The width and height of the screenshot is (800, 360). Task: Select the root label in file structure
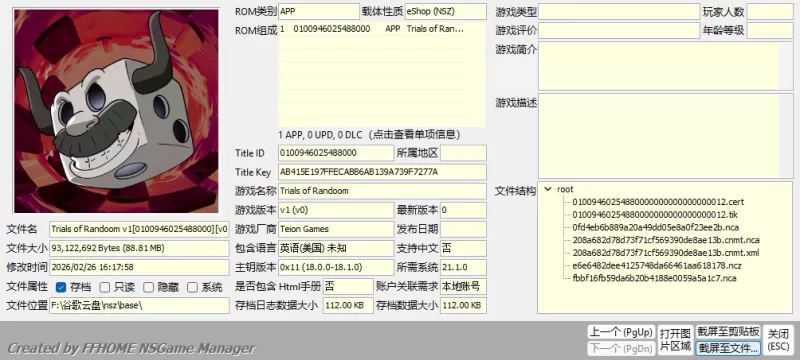tap(565, 189)
